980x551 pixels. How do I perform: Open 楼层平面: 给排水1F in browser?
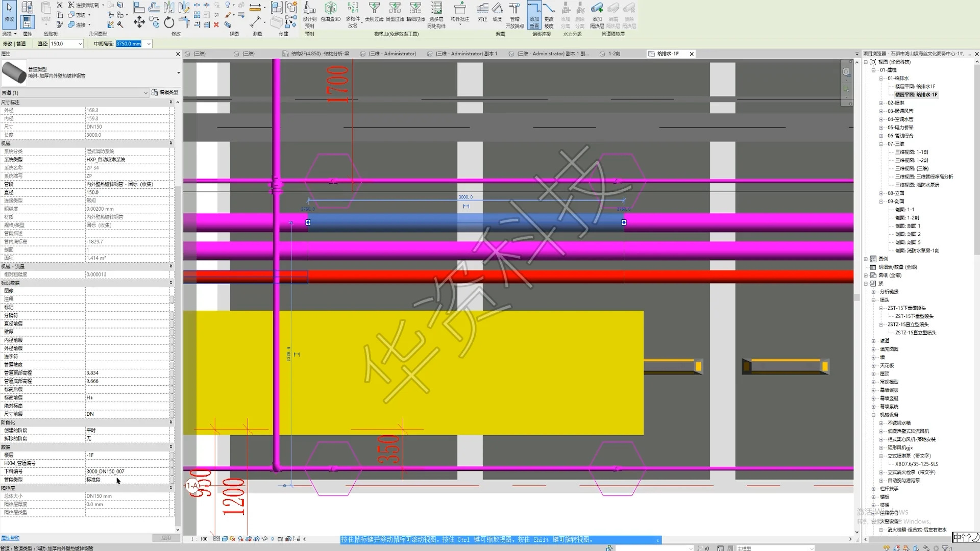pos(915,86)
